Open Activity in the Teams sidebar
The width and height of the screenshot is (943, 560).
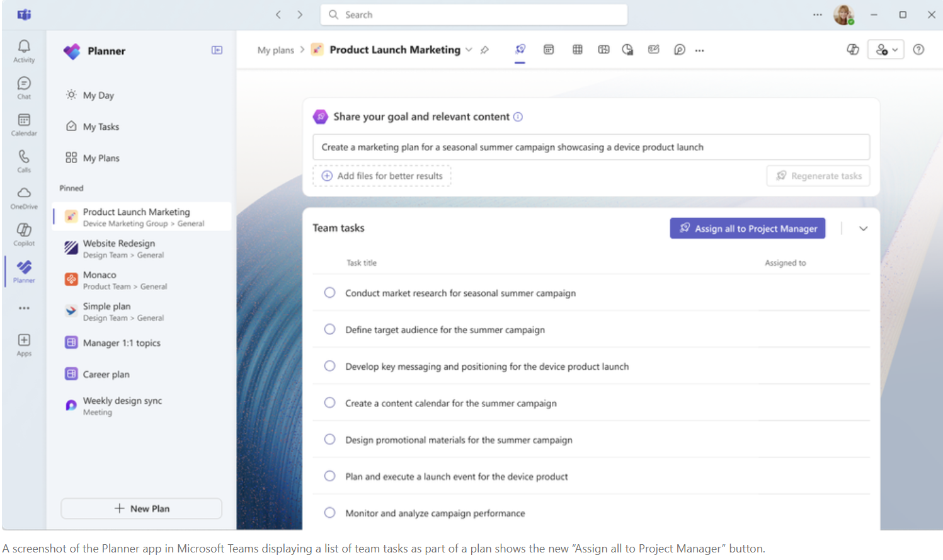24,50
